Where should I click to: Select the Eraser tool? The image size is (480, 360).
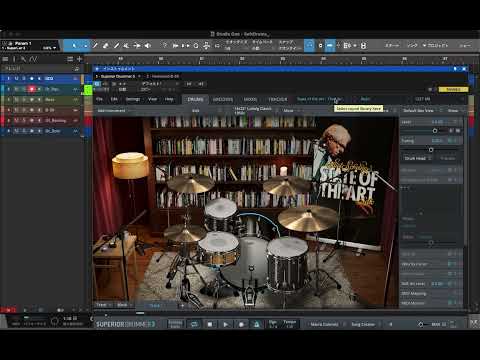(106, 46)
